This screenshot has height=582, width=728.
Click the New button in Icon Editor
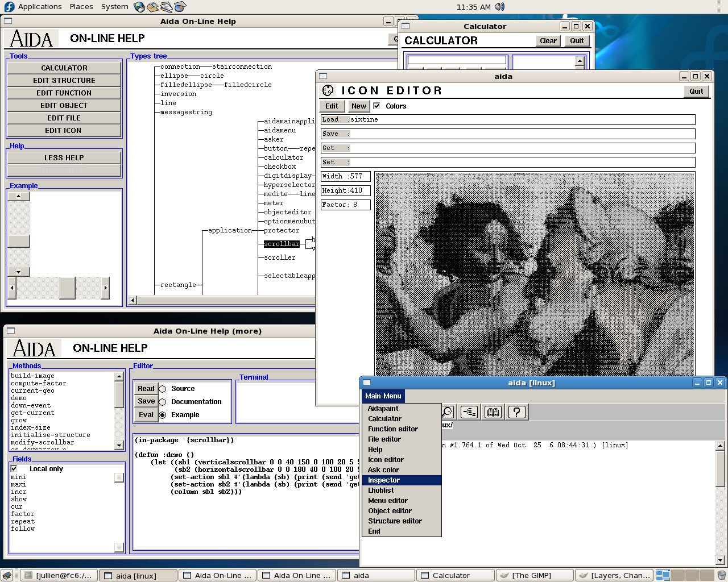(x=359, y=106)
